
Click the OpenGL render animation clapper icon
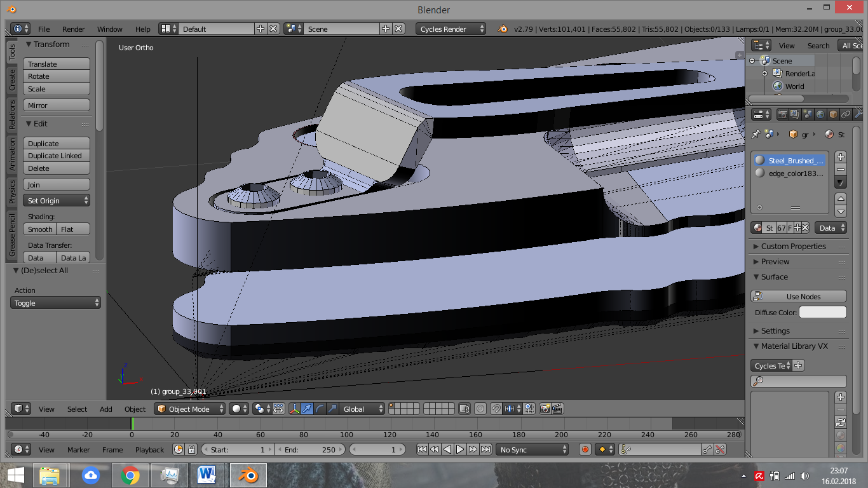(x=557, y=409)
